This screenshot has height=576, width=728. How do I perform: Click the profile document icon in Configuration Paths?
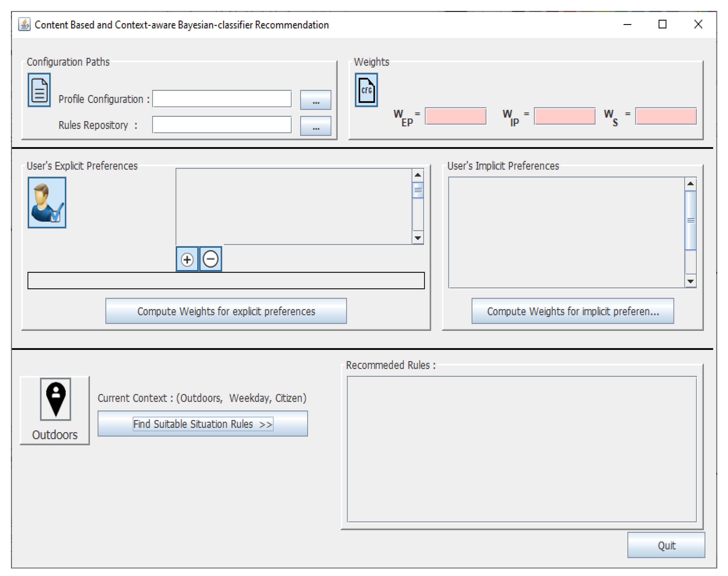coord(39,90)
